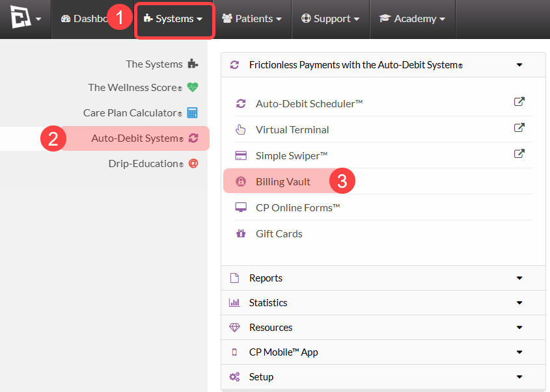This screenshot has width=550, height=392.
Task: Open The Systems sidebar link
Action: point(162,64)
